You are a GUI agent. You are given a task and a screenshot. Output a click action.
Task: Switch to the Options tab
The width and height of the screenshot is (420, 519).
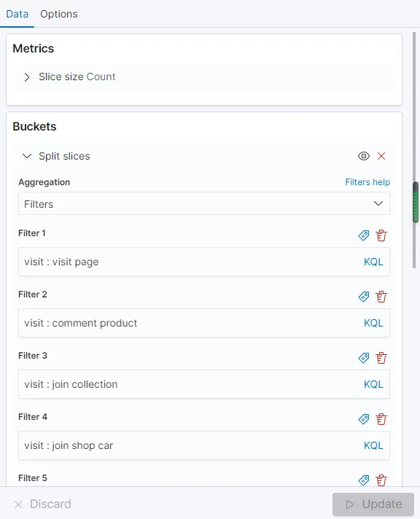59,14
